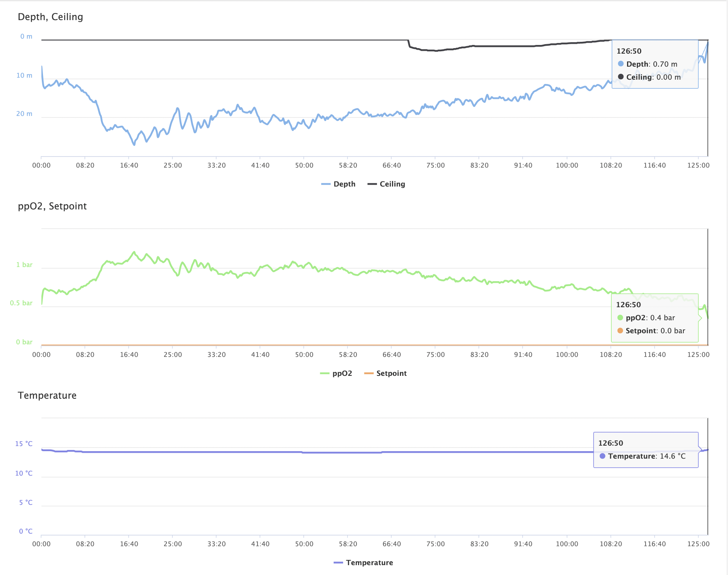The width and height of the screenshot is (728, 575).
Task: Click the "1 bar" axis label
Action: click(x=24, y=265)
